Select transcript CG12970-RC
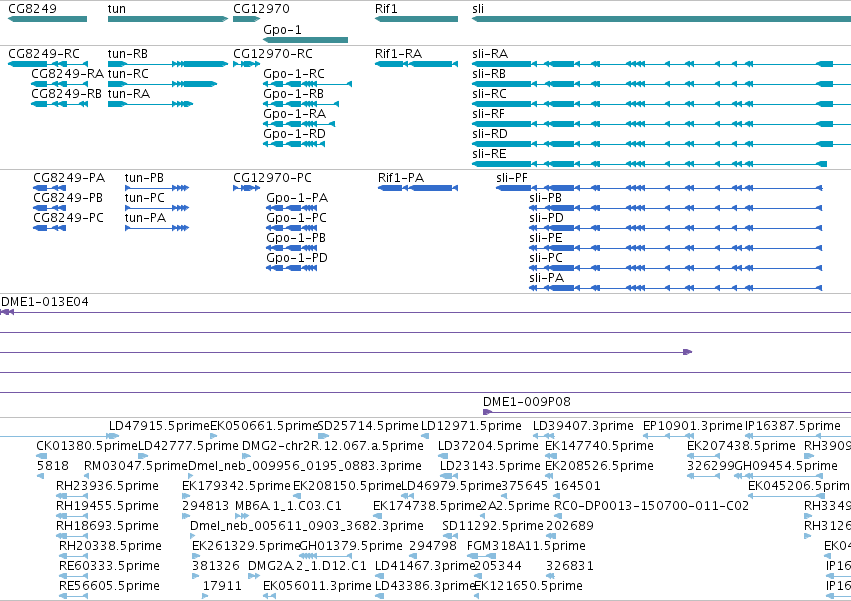This screenshot has height=601, width=851. pyautogui.click(x=246, y=64)
